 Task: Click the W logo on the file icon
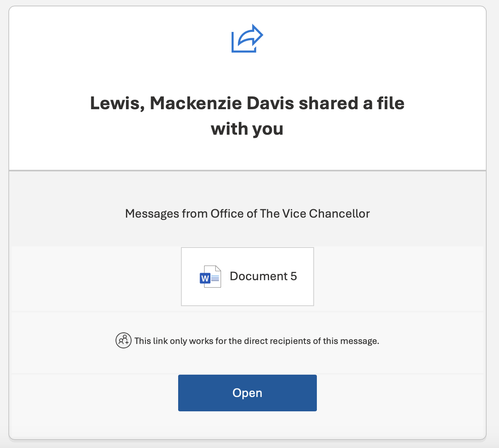click(x=206, y=279)
